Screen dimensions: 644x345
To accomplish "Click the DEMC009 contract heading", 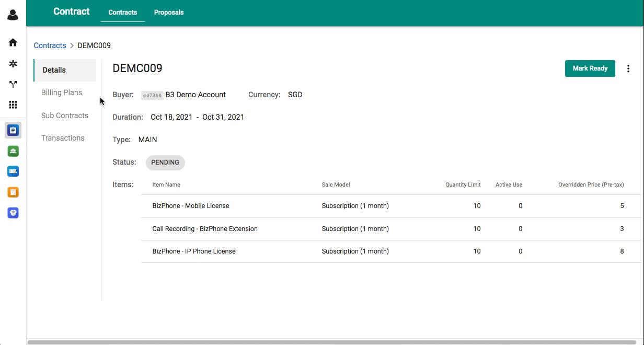I will coord(137,68).
